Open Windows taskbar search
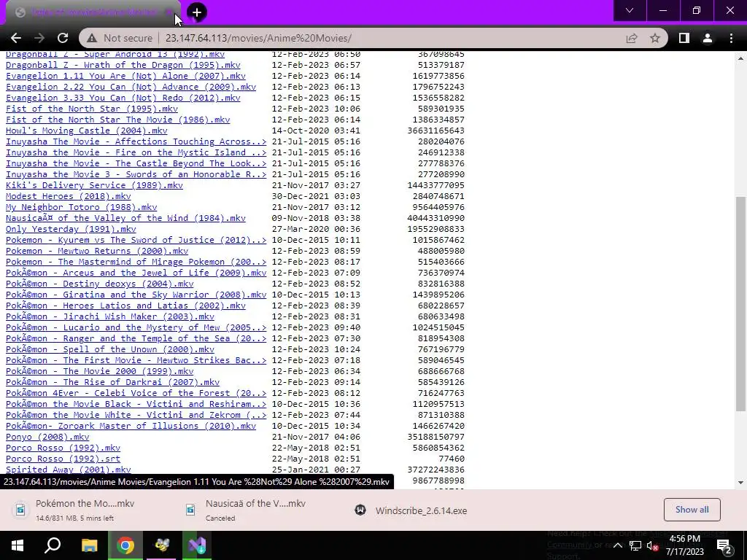Image resolution: width=747 pixels, height=560 pixels. [x=53, y=545]
